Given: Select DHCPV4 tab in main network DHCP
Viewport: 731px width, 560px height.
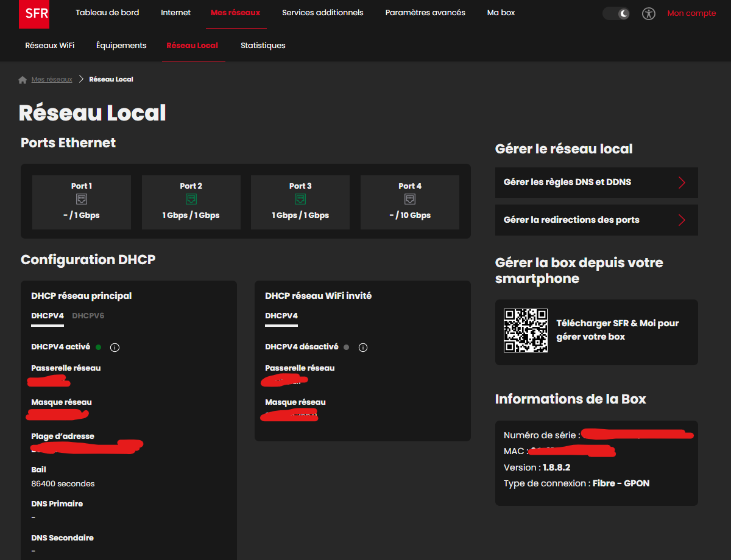Looking at the screenshot, I should tap(48, 315).
